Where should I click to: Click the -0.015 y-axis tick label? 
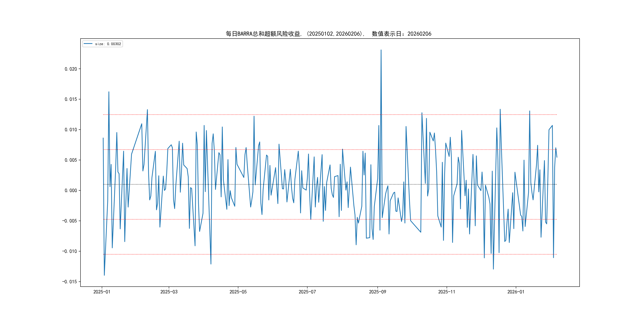(70, 282)
